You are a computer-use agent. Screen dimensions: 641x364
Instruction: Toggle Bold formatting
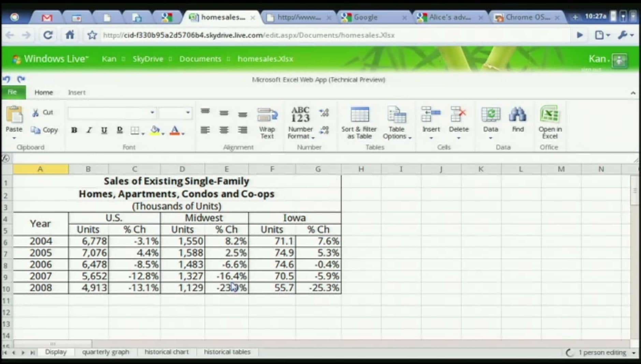pos(74,130)
